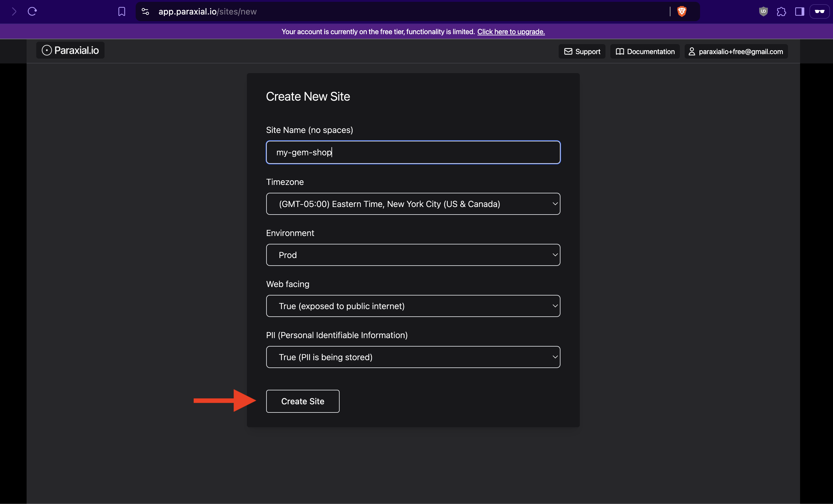Image resolution: width=833 pixels, height=504 pixels.
Task: Click the free tier notice text
Action: click(x=378, y=31)
